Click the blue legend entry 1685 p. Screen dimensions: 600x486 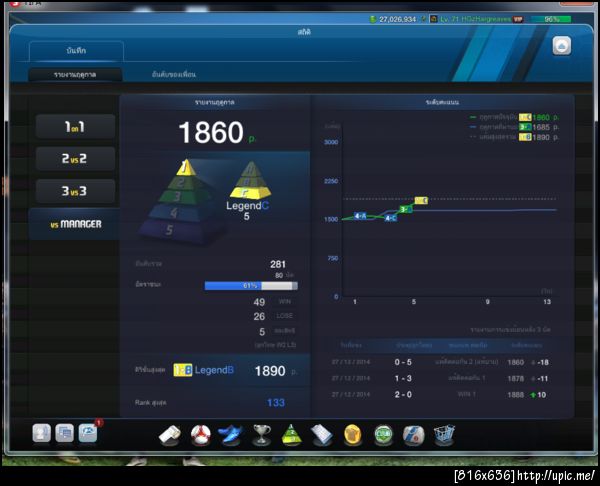click(514, 127)
